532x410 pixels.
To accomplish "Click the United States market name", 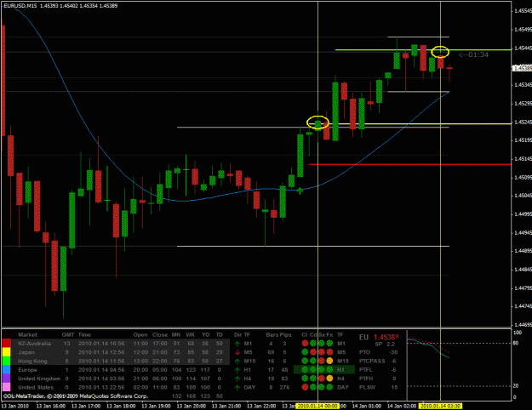I will tap(36, 387).
